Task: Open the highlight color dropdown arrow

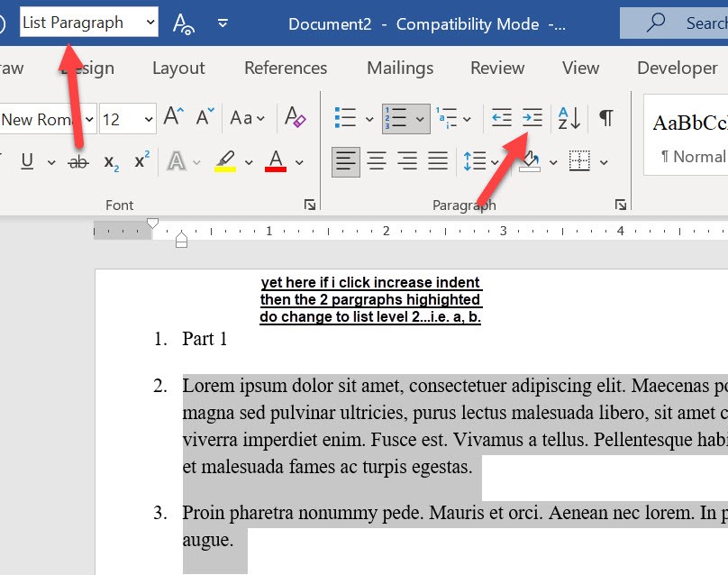Action: 250,162
